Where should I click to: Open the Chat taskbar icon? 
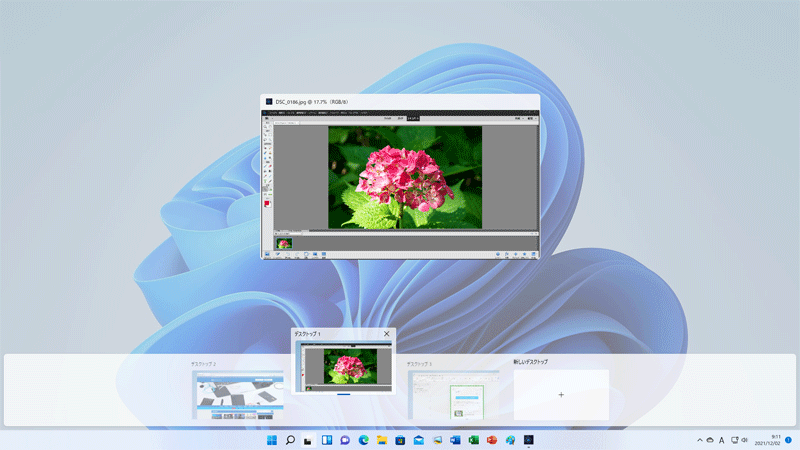(x=345, y=440)
